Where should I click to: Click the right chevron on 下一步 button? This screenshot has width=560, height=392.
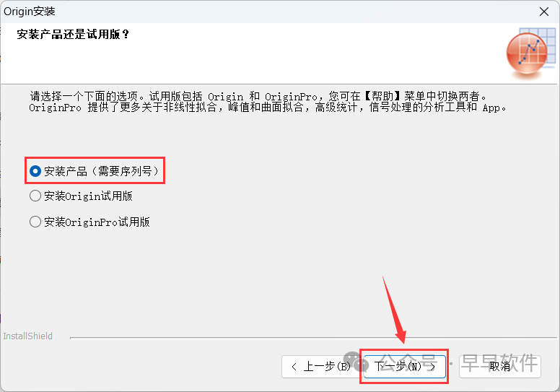tap(432, 367)
